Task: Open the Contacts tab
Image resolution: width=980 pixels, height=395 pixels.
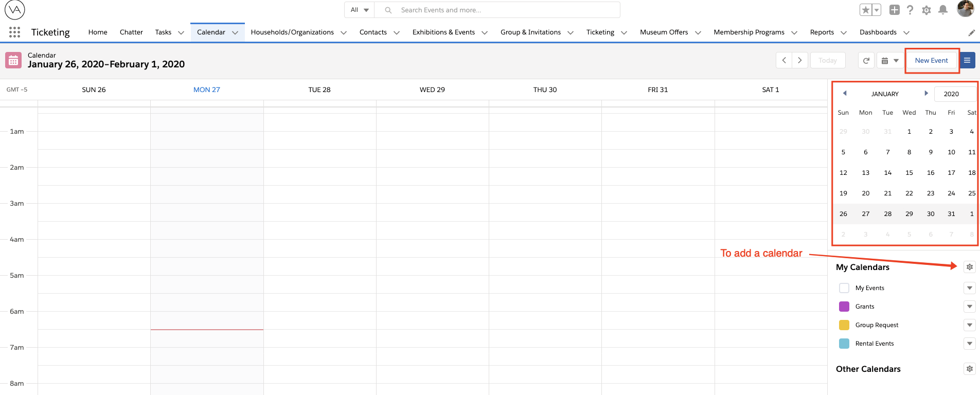Action: [372, 32]
